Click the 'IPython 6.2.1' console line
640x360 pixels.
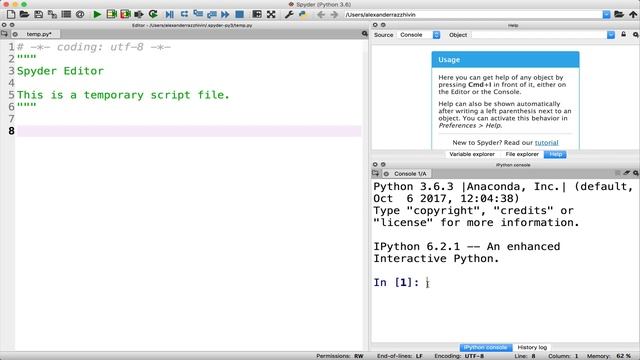(x=467, y=247)
